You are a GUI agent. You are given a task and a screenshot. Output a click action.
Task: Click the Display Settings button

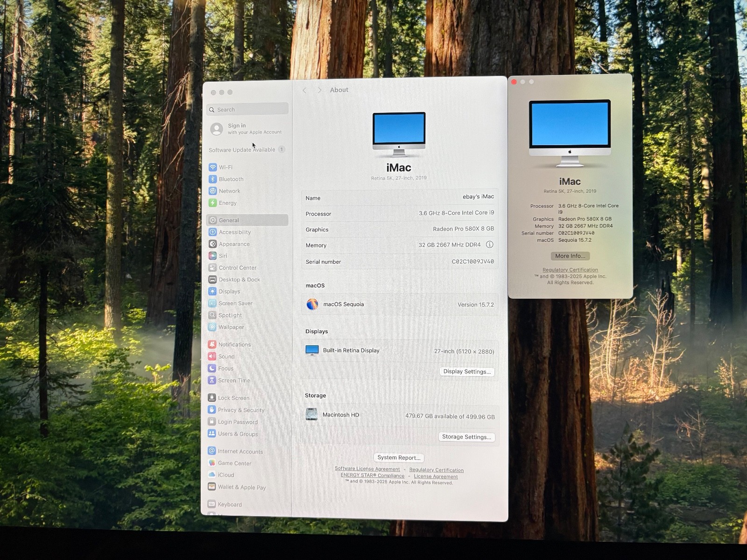pos(467,371)
